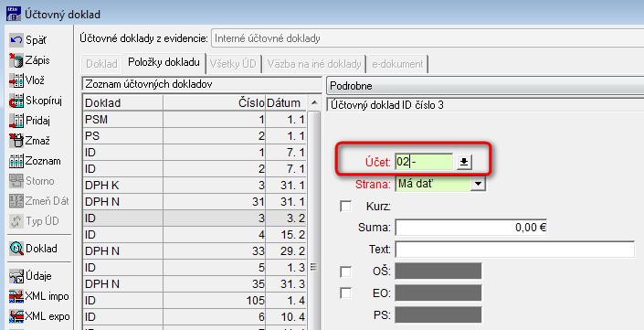This screenshot has width=644, height=330.
Task: Open the Strana dropdown arrow
Action: coord(478,184)
